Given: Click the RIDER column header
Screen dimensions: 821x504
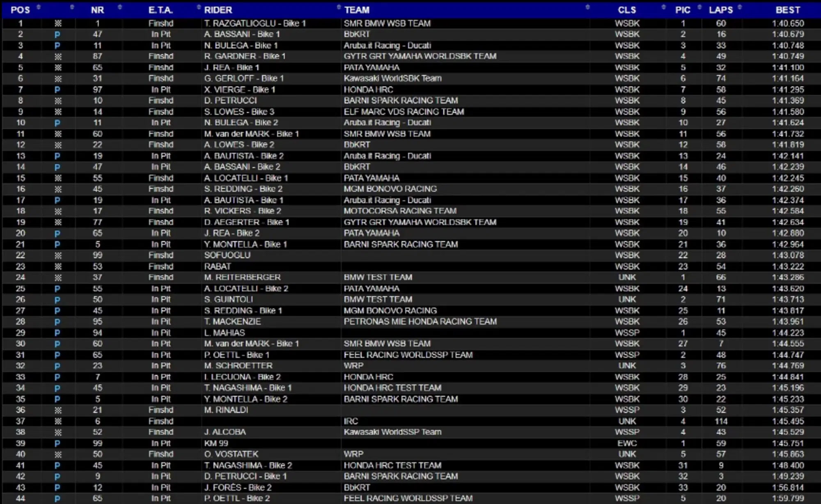Looking at the screenshot, I should tap(218, 10).
